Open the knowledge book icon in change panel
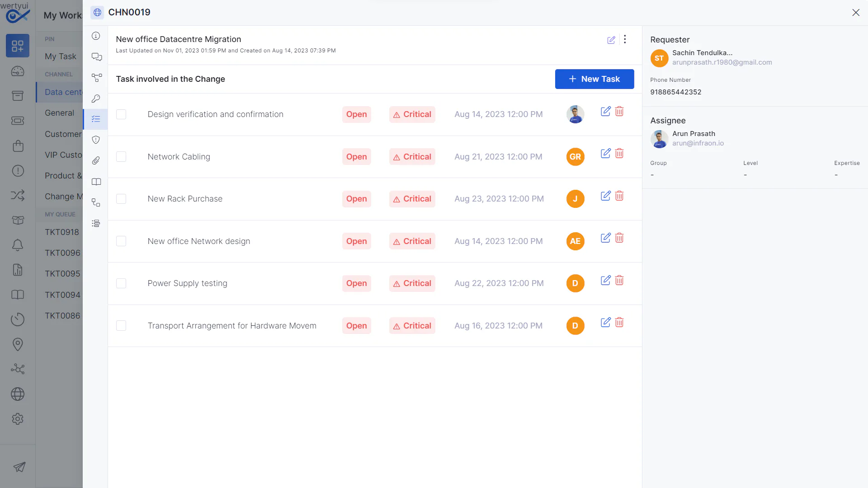Viewport: 868px width, 488px height. [x=96, y=182]
